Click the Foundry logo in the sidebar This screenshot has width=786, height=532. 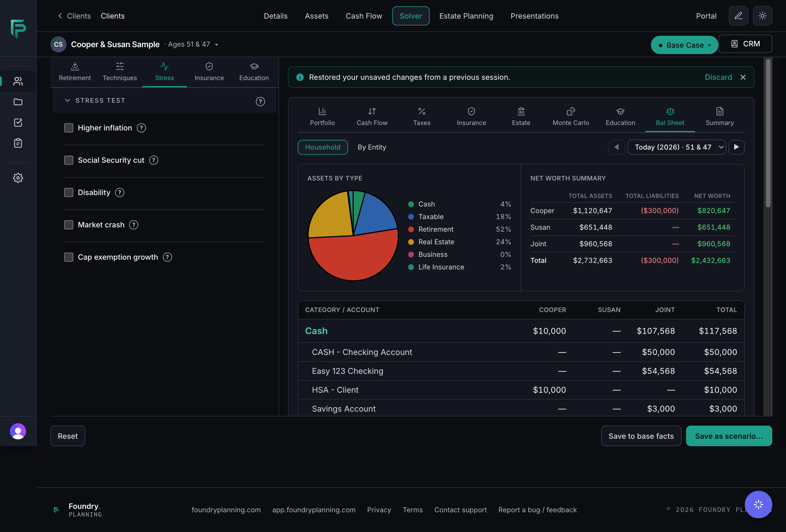18,29
